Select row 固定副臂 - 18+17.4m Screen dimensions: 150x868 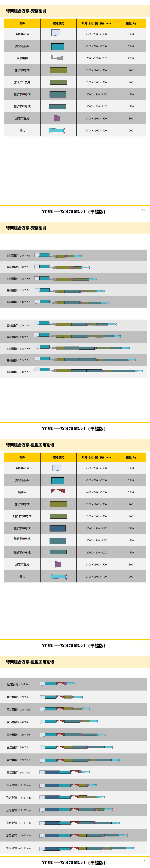click(x=74, y=798)
